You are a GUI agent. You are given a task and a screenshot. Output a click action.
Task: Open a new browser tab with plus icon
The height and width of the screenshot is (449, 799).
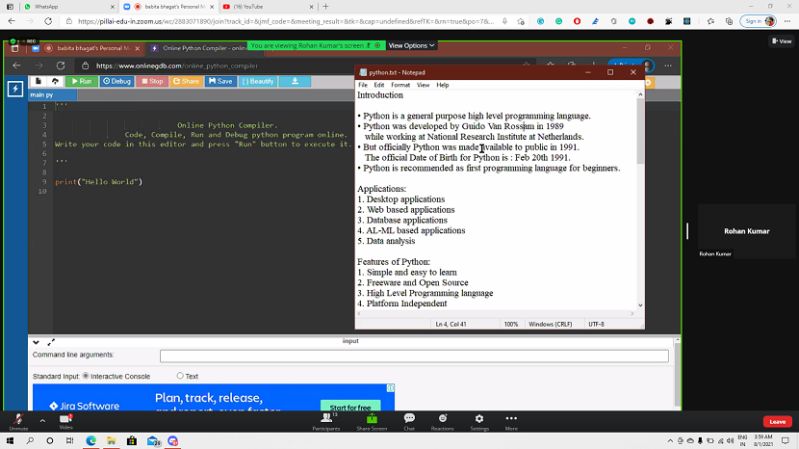point(326,7)
